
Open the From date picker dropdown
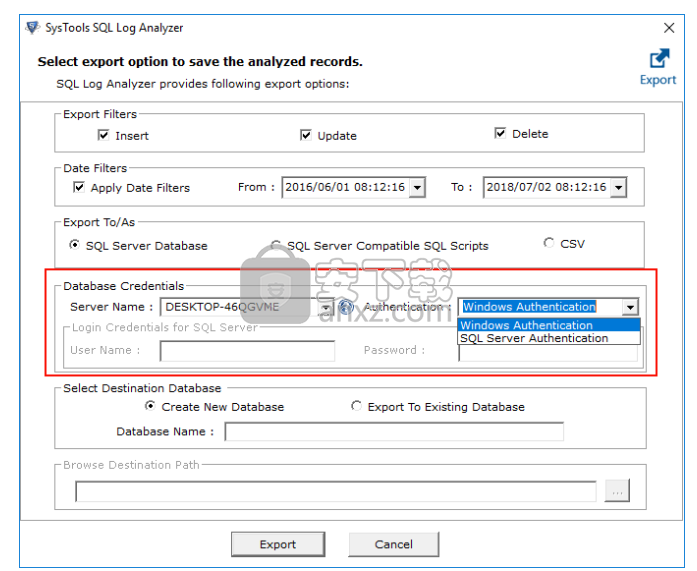417,188
